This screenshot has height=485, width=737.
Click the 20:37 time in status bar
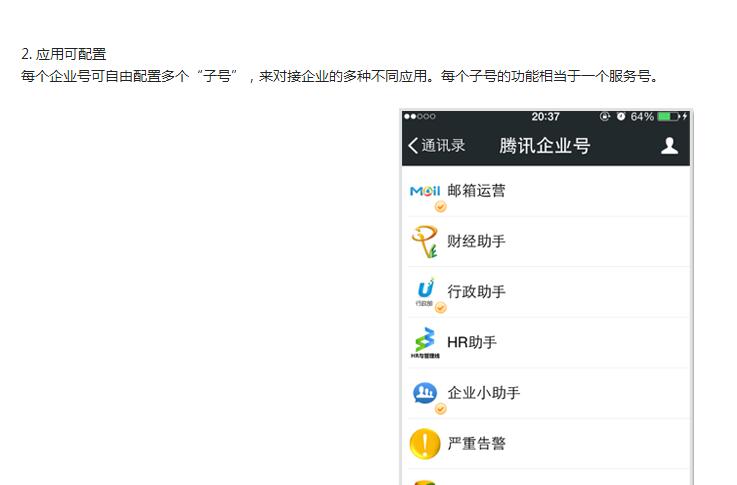pos(545,117)
